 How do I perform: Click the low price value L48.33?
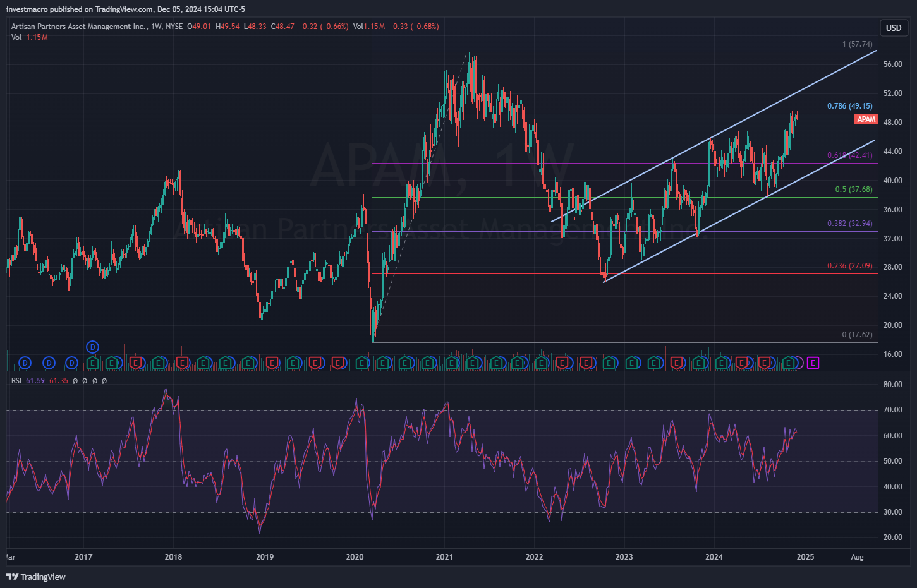click(x=255, y=27)
